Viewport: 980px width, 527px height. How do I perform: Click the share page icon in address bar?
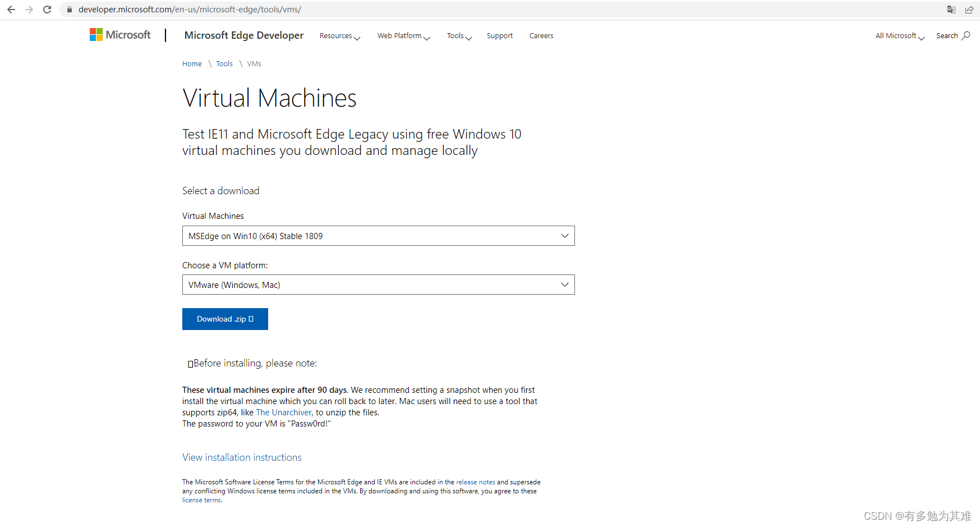969,10
